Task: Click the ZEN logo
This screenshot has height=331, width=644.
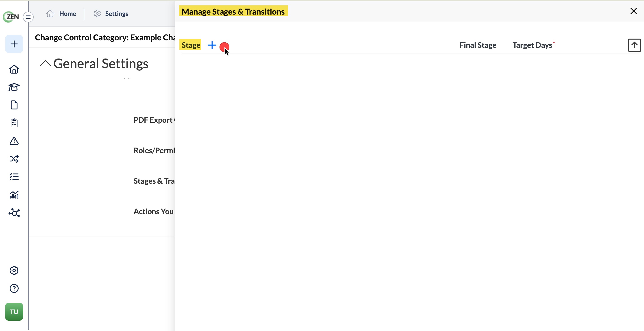Action: (x=11, y=17)
